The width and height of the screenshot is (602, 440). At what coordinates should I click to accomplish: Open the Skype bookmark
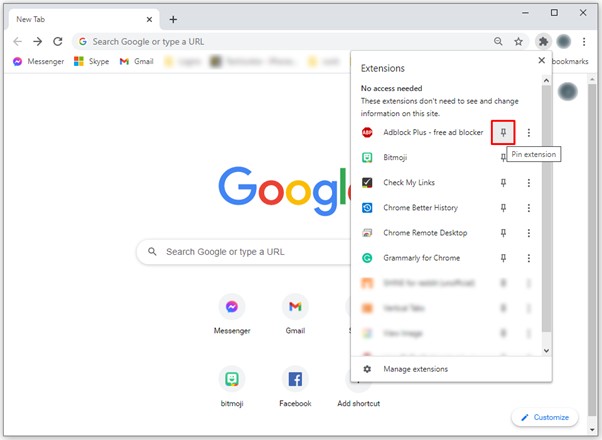(x=91, y=61)
